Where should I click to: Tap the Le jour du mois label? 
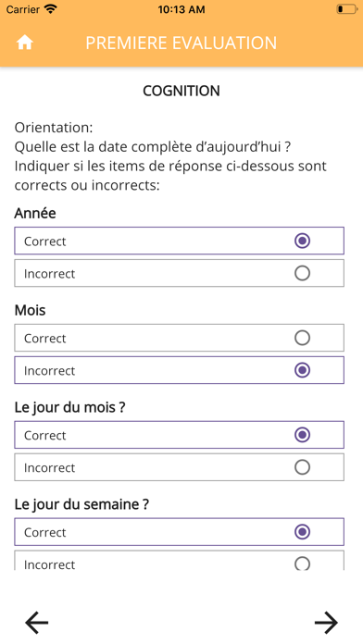tap(69, 407)
